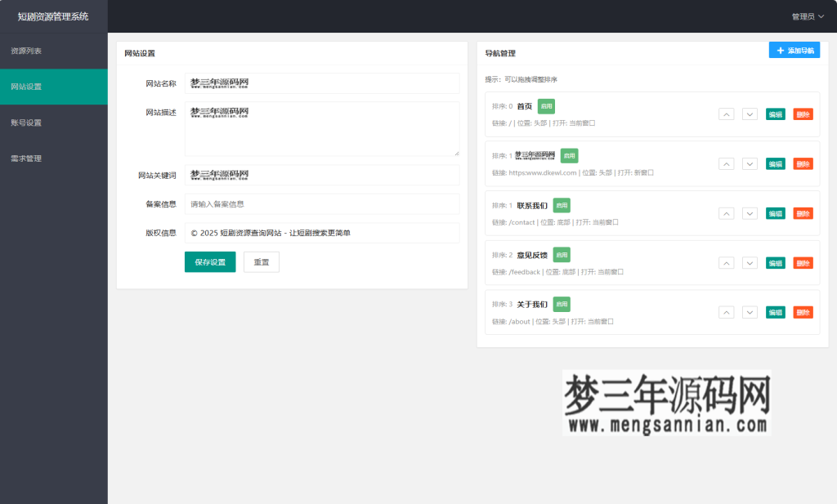837x504 pixels.
Task: Click the 导航管理 panel heading
Action: [500, 53]
